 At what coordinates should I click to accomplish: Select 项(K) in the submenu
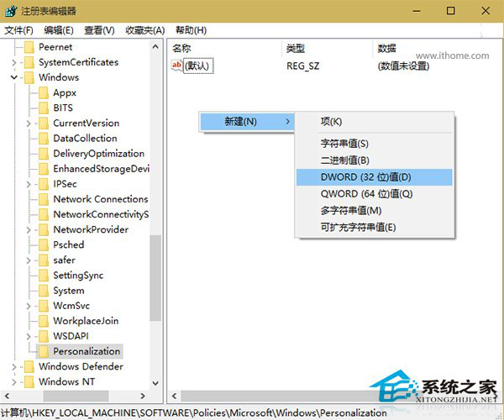374,122
